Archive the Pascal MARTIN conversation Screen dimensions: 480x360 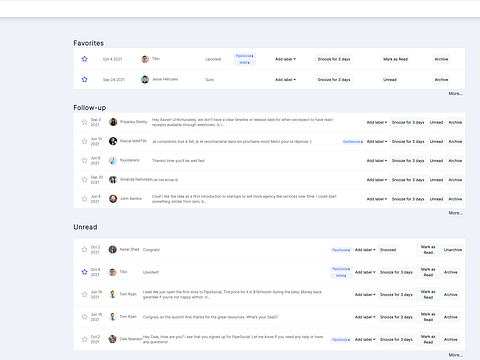[x=455, y=142]
